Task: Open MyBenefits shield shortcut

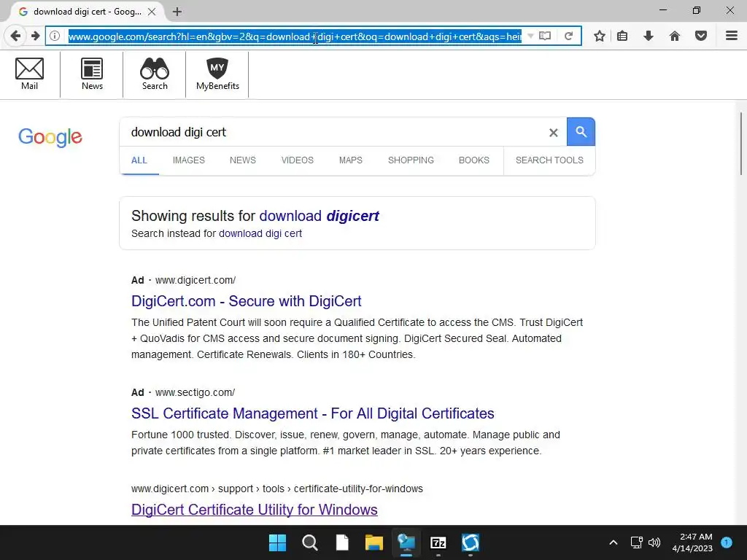Action: tap(217, 74)
